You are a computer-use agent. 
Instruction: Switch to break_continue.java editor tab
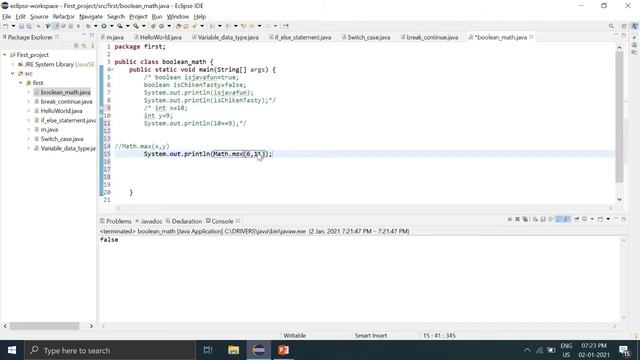429,37
